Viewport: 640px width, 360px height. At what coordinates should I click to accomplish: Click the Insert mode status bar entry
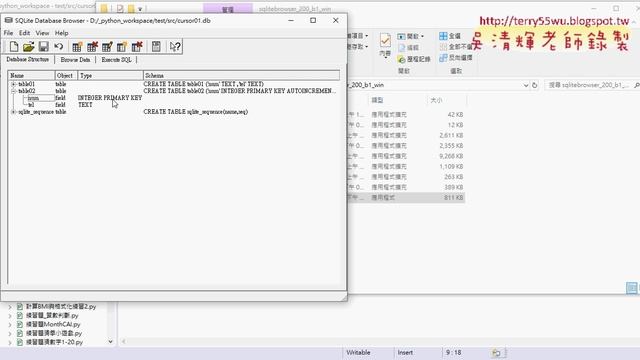coord(405,353)
